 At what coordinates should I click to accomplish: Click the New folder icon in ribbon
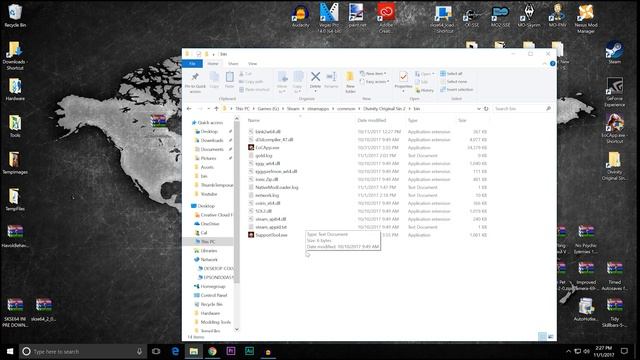tap(350, 77)
